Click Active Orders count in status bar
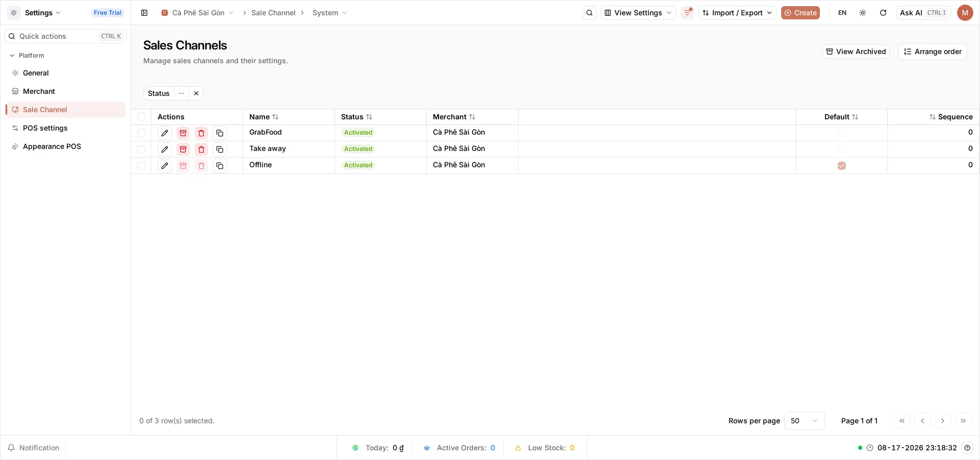The width and height of the screenshot is (980, 460). (493, 448)
